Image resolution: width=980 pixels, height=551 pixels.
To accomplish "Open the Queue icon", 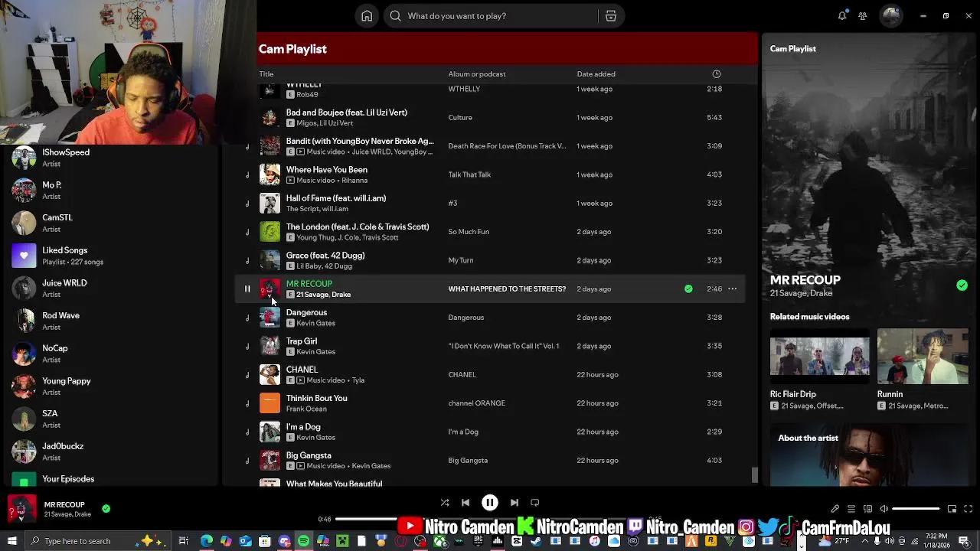I will tap(851, 509).
